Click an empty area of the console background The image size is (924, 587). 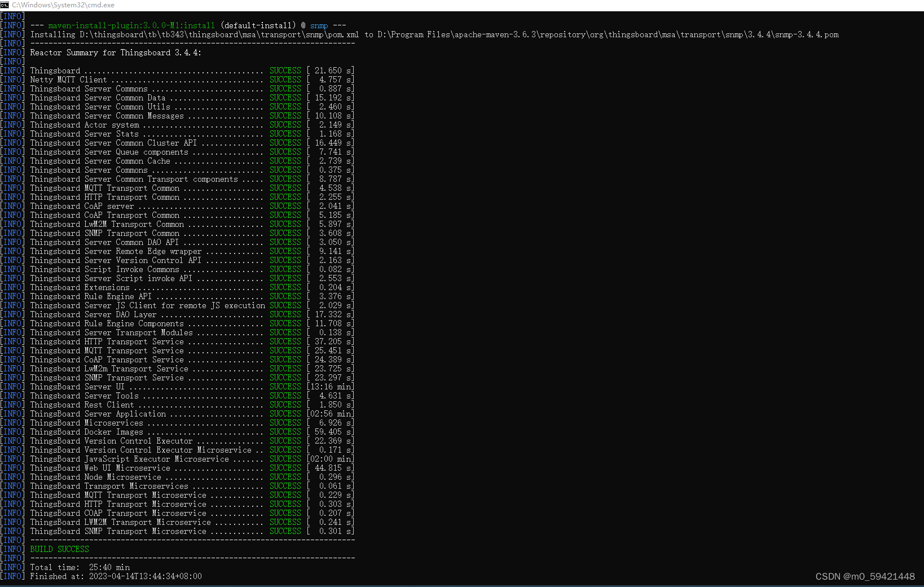(x=564, y=282)
